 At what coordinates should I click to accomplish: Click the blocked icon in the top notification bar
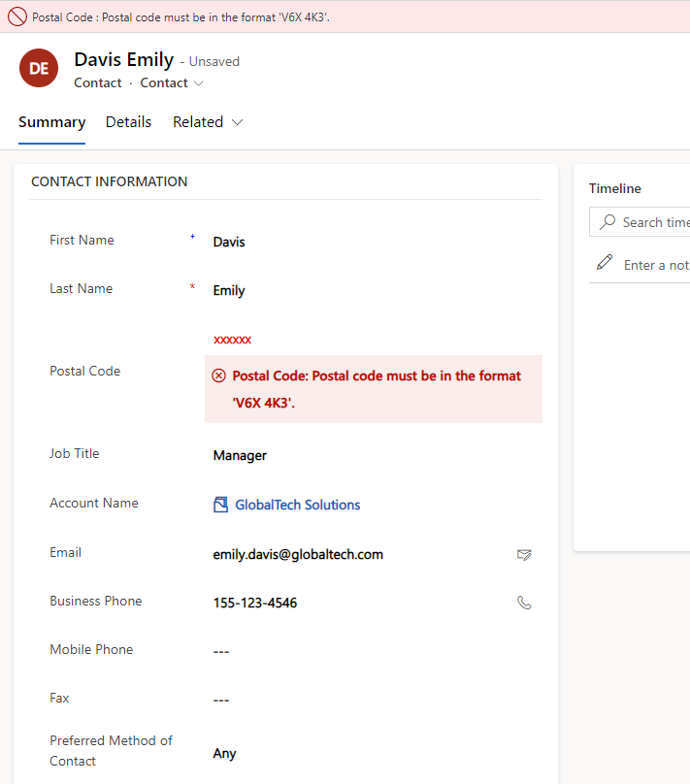pyautogui.click(x=16, y=16)
